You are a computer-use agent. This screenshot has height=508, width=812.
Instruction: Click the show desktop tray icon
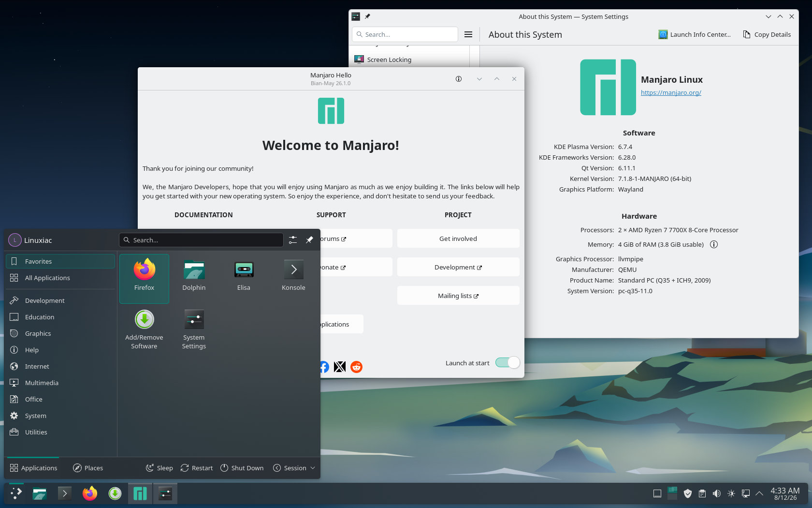657,493
